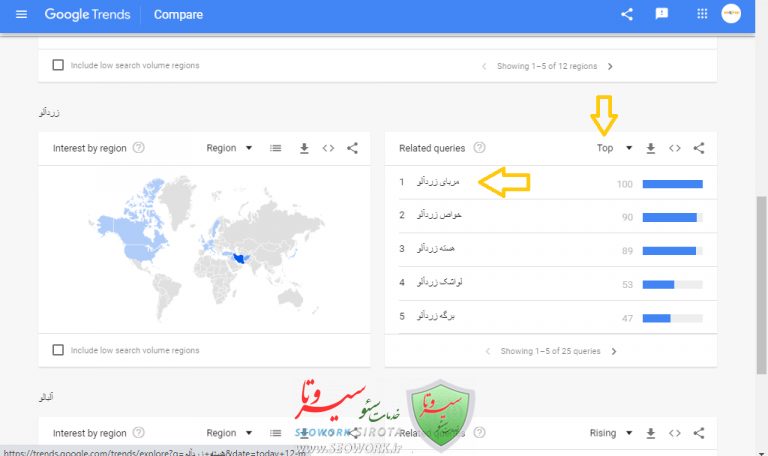Share the Related queries card
The width and height of the screenshot is (768, 456).
(x=699, y=148)
